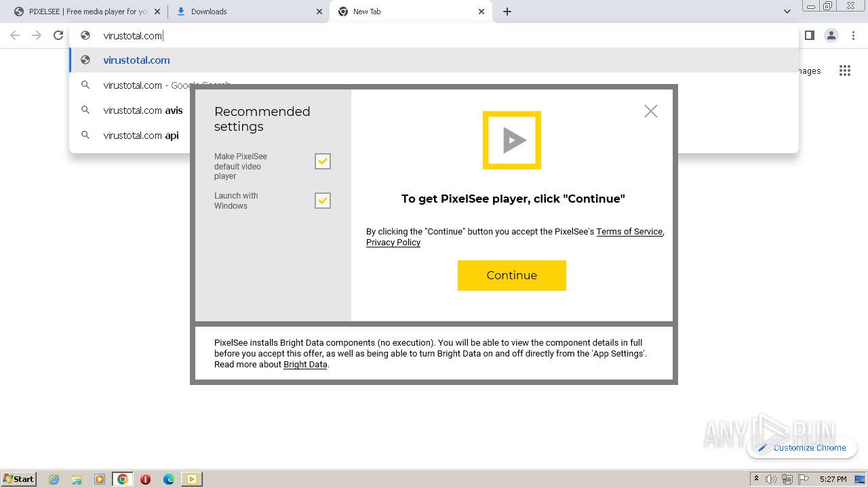Click the browser back arrow
The width and height of the screenshot is (868, 488).
pyautogui.click(x=15, y=35)
